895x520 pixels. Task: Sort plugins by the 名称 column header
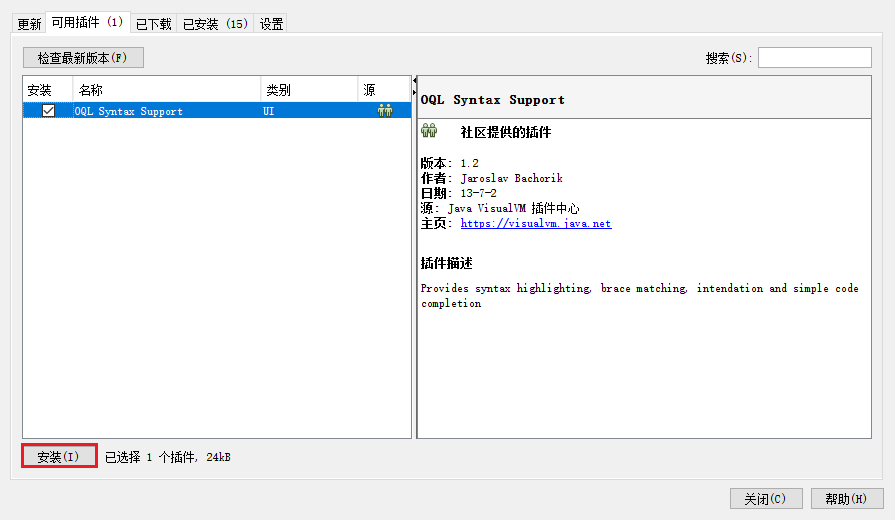[x=166, y=90]
